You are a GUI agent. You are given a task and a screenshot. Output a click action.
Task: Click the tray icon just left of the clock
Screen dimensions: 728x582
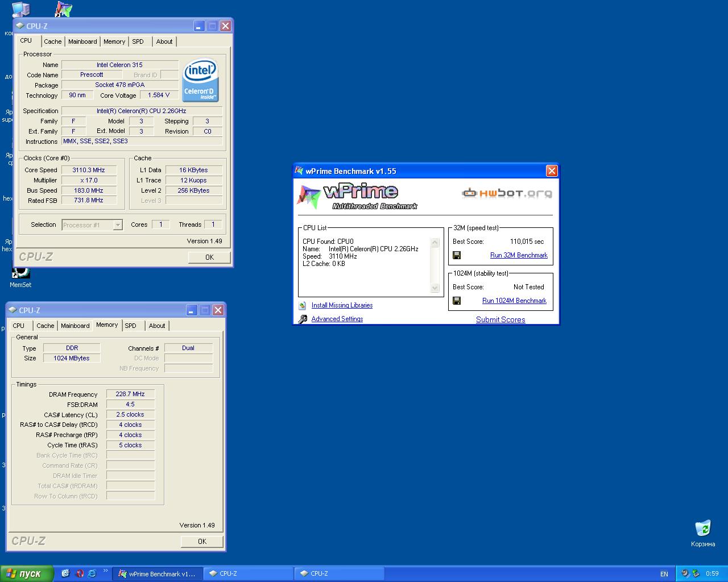click(x=697, y=573)
